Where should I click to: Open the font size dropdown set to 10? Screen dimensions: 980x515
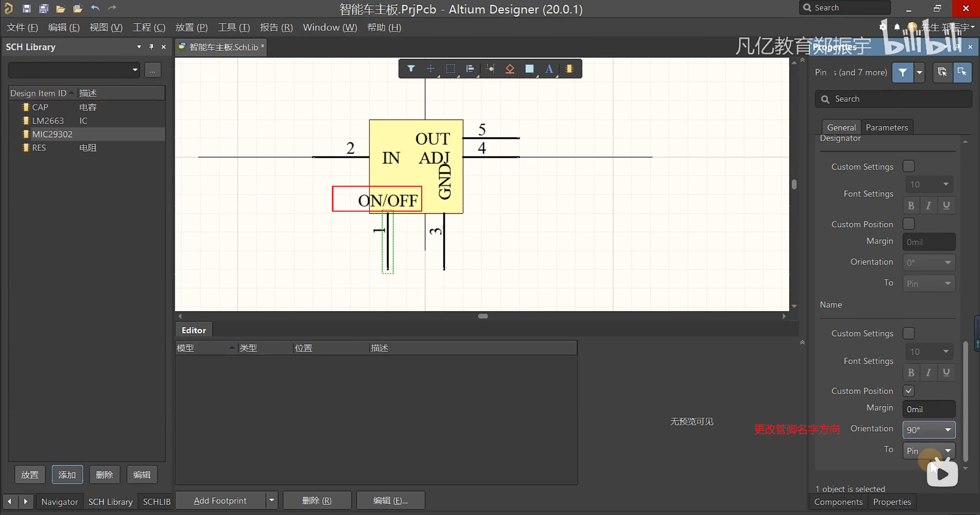929,184
